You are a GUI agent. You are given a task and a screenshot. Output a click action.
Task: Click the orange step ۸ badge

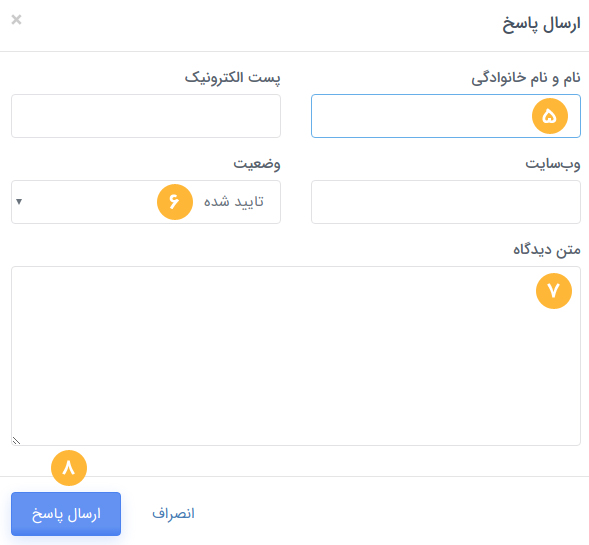click(69, 468)
